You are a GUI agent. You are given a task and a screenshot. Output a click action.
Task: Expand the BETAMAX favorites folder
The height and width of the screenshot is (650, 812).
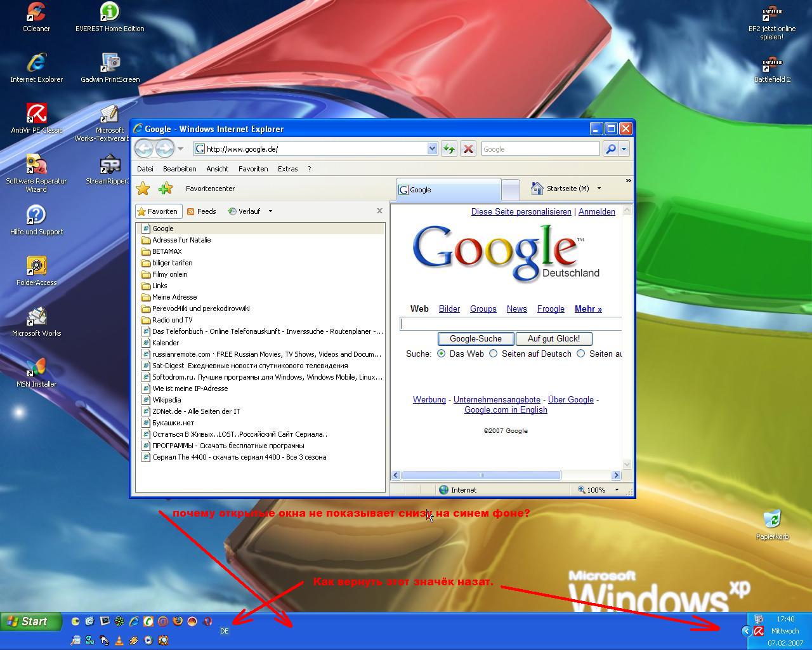tap(162, 251)
